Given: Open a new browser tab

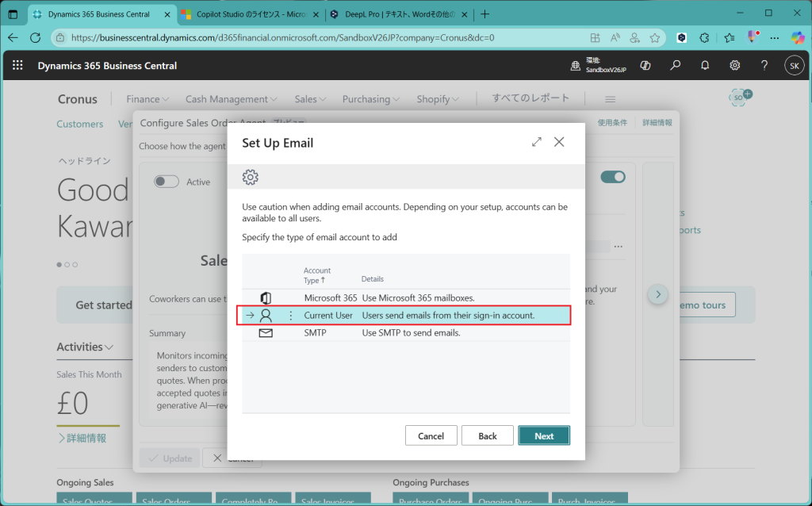Looking at the screenshot, I should click(x=485, y=14).
